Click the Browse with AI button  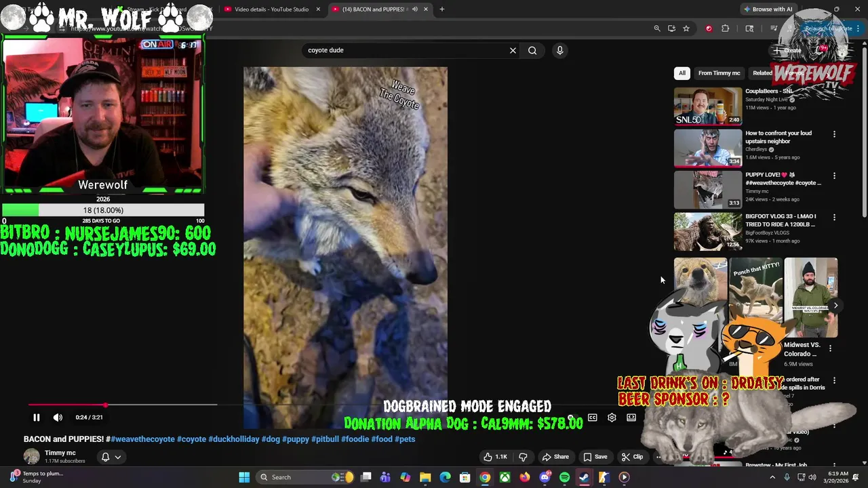click(x=768, y=9)
